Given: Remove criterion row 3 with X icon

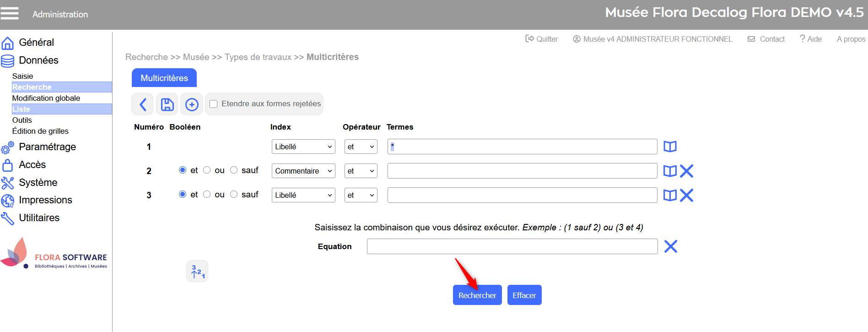Looking at the screenshot, I should tap(686, 195).
